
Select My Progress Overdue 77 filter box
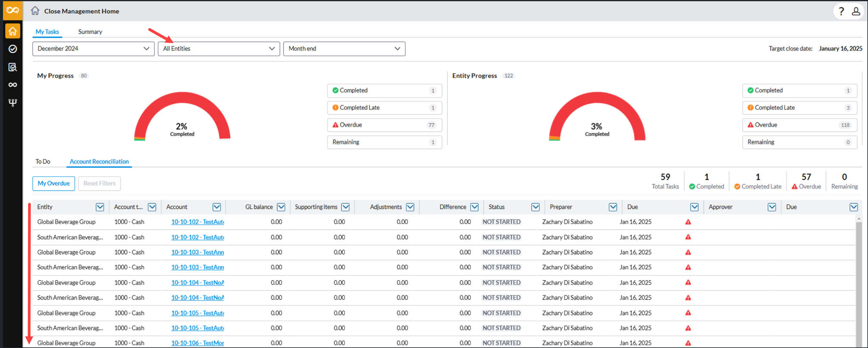click(385, 125)
